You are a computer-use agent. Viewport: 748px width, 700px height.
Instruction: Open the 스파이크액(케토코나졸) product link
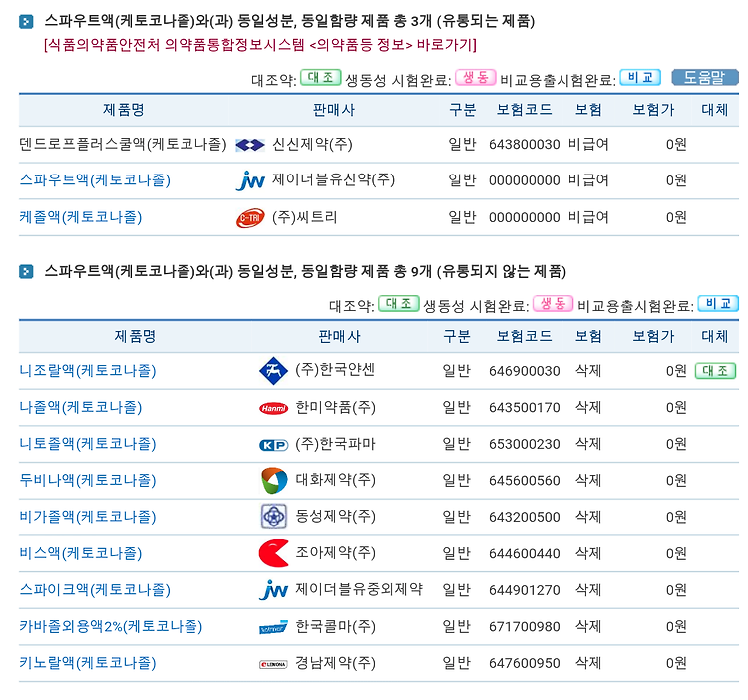click(x=95, y=590)
